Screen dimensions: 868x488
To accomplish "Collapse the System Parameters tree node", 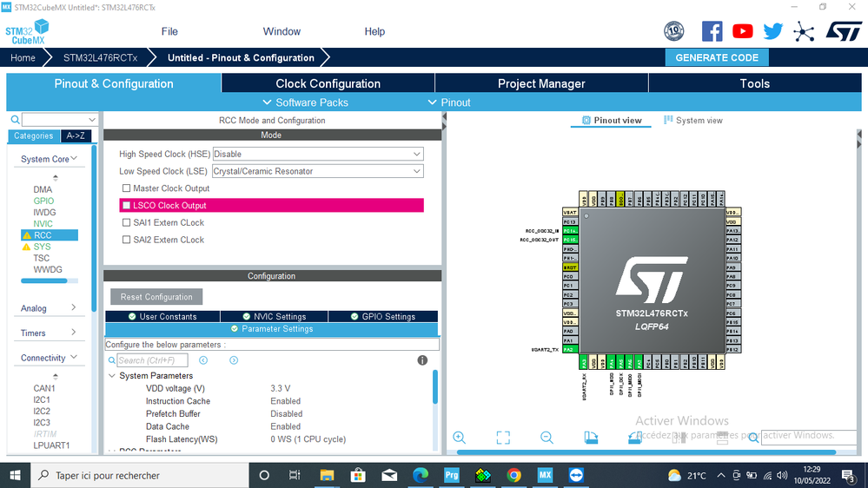I will tap(112, 376).
